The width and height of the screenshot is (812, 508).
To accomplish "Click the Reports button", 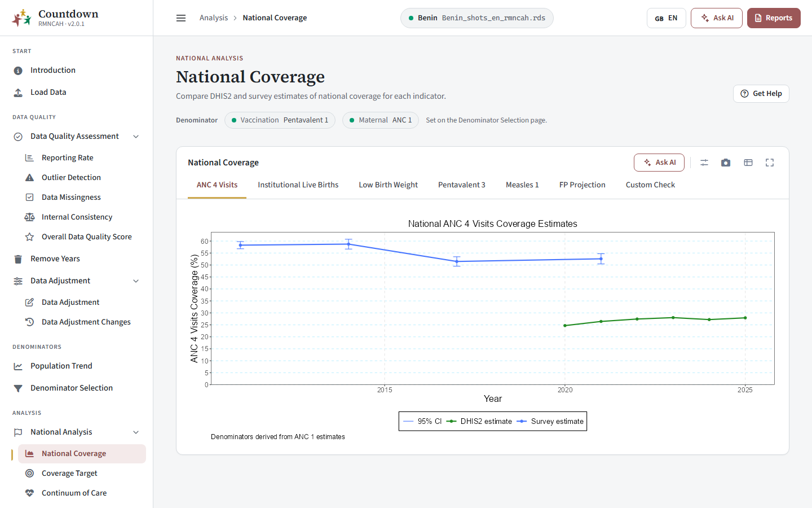I will coord(774,18).
